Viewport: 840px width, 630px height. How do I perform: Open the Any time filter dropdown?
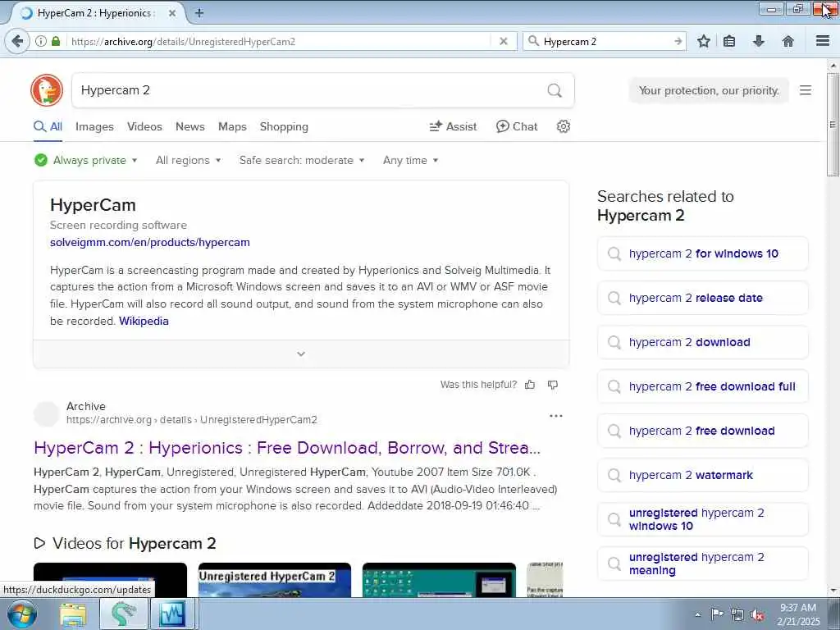pos(410,160)
